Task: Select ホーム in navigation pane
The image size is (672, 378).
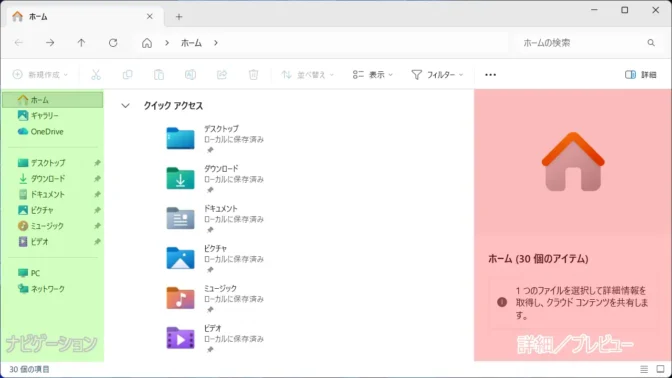Action: click(52, 100)
